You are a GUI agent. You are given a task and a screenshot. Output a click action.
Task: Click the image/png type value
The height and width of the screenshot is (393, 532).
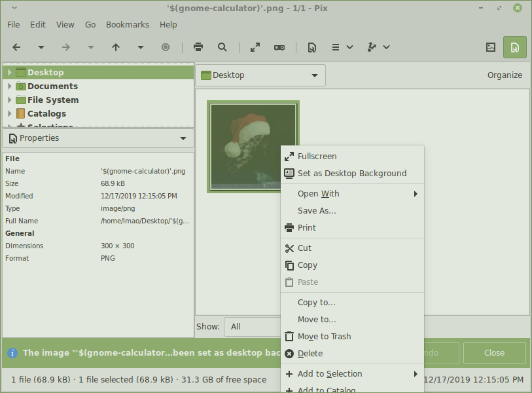click(118, 208)
